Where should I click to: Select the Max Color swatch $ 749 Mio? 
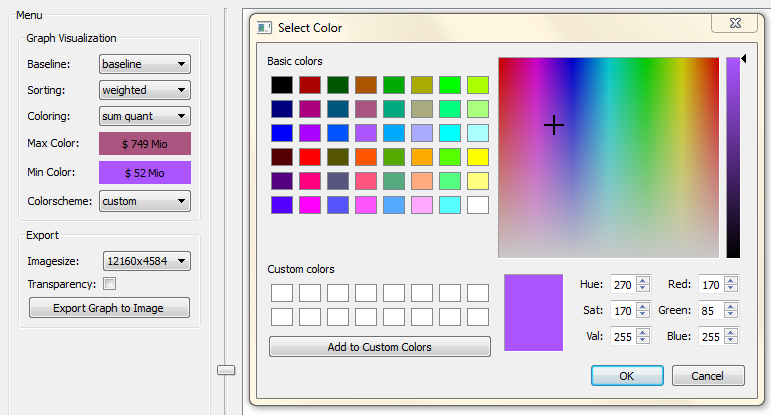click(145, 144)
